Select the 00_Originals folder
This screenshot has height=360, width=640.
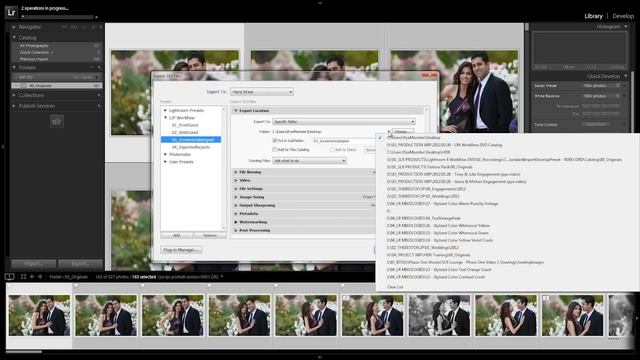pyautogui.click(x=57, y=86)
